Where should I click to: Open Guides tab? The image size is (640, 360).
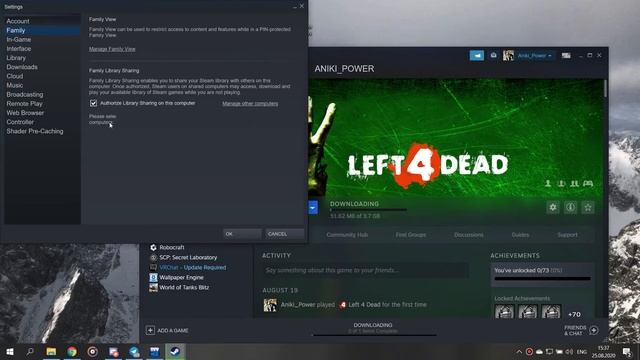(520, 235)
